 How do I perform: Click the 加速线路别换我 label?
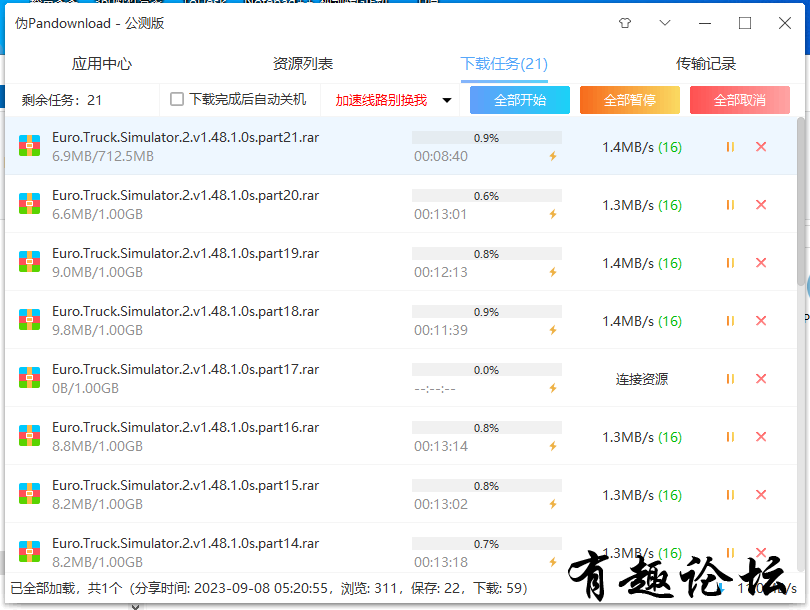click(381, 100)
